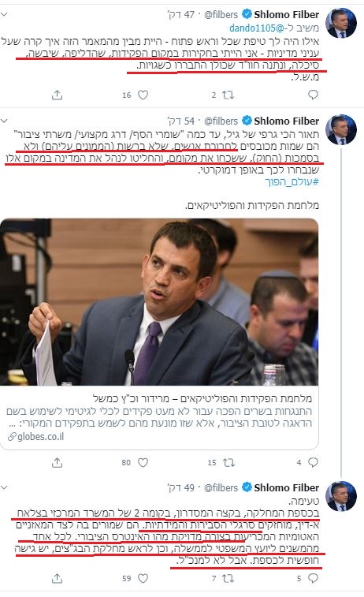Image resolution: width=364 pixels, height=597 pixels.
Task: Share the bottom tweet
Action: (57, 578)
